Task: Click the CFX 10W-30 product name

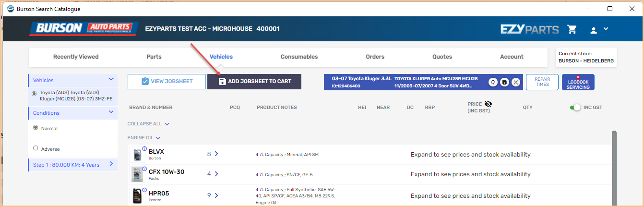Action: [x=167, y=171]
